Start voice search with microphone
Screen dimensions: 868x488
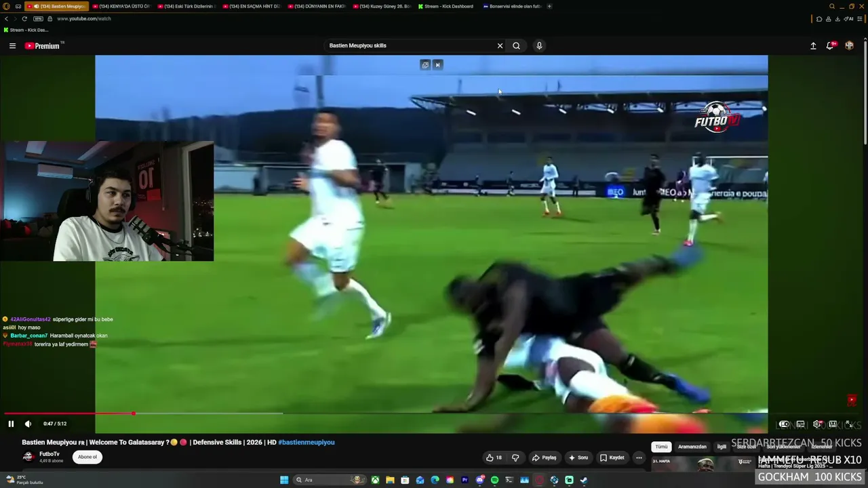tap(539, 46)
